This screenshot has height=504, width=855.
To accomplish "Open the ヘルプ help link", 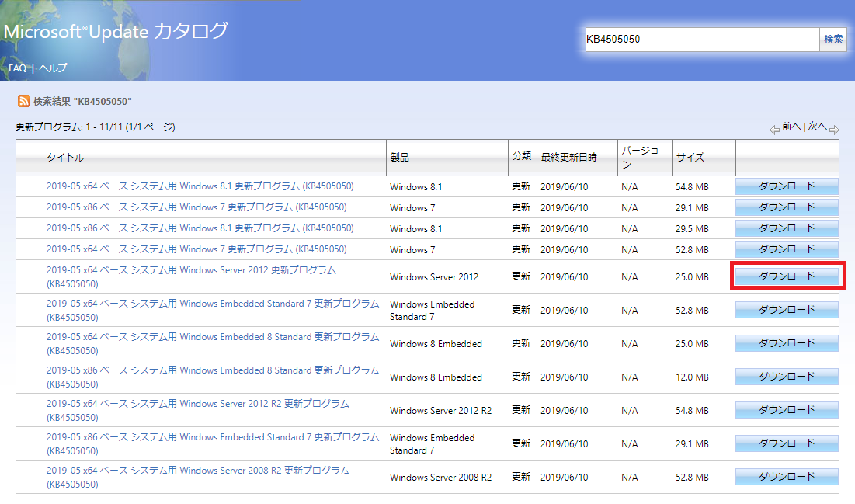I will click(53, 68).
